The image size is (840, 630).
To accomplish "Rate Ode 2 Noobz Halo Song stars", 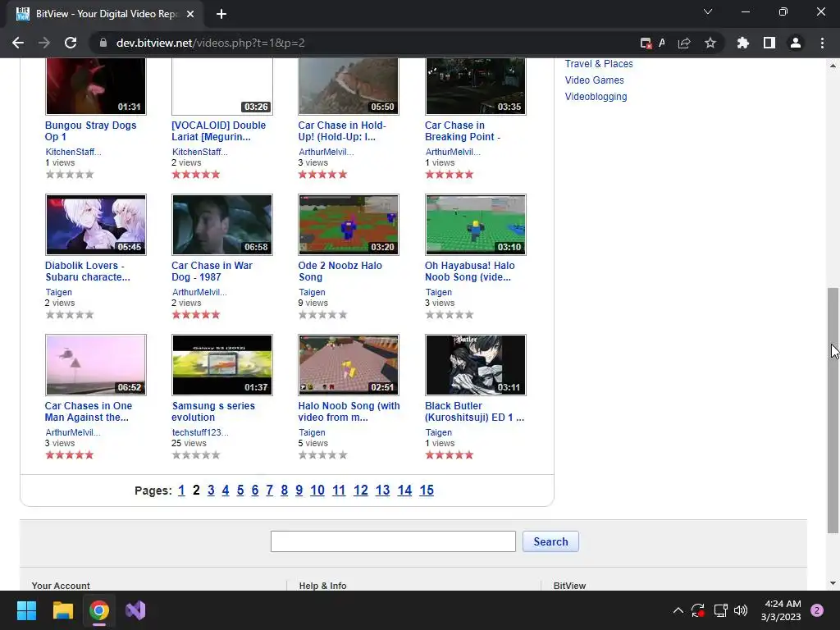I will pyautogui.click(x=323, y=314).
